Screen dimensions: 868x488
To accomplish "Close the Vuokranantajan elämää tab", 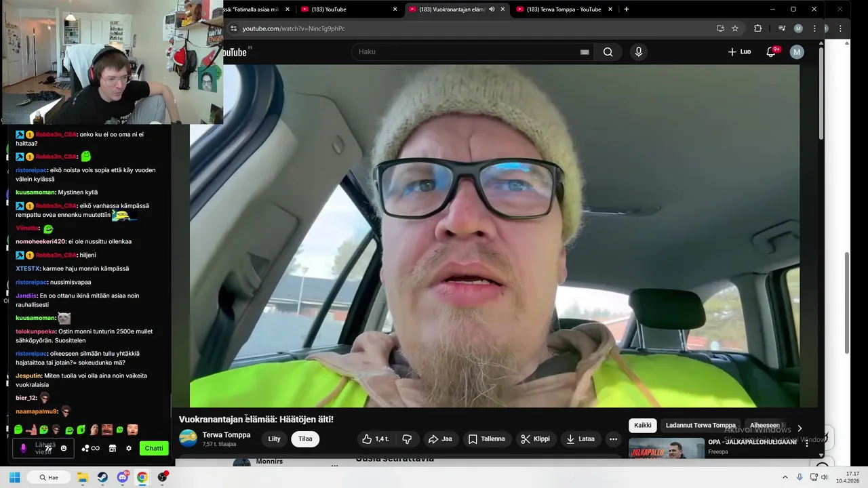I will click(x=502, y=9).
